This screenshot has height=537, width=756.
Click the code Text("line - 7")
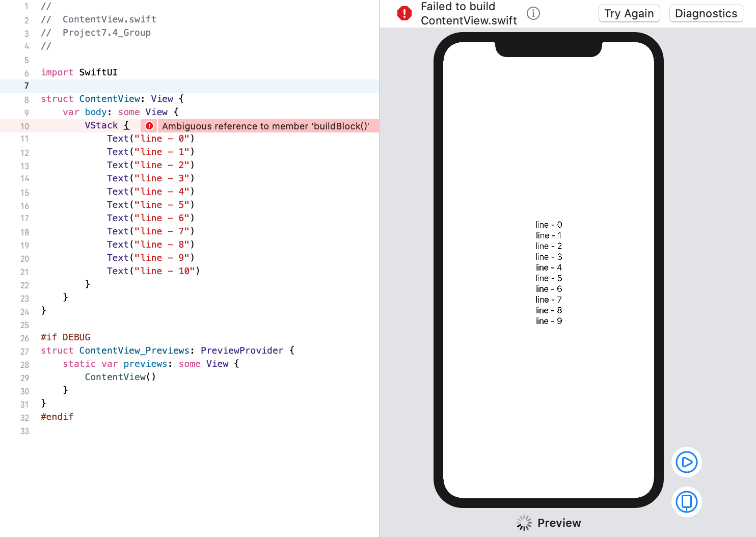pos(151,231)
